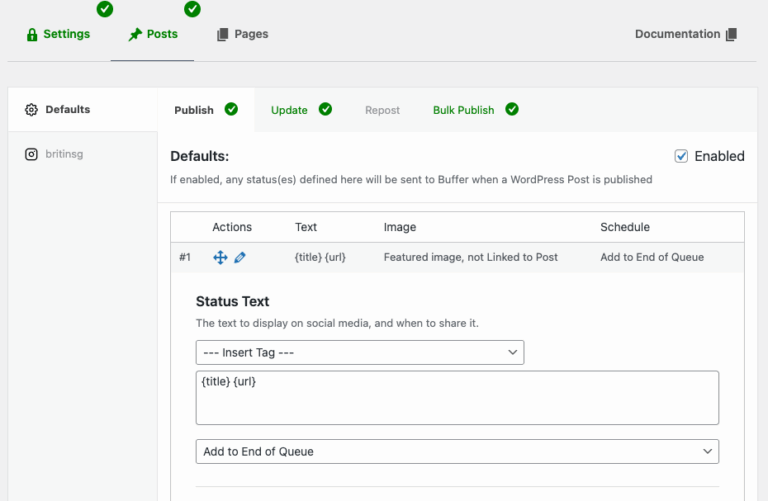Click the Actions column header

coord(232,227)
